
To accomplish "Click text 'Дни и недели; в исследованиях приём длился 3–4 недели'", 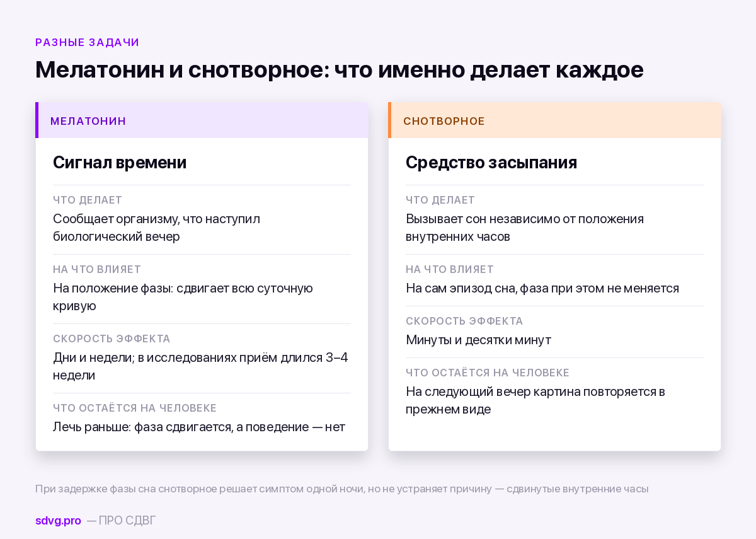I will tap(200, 366).
